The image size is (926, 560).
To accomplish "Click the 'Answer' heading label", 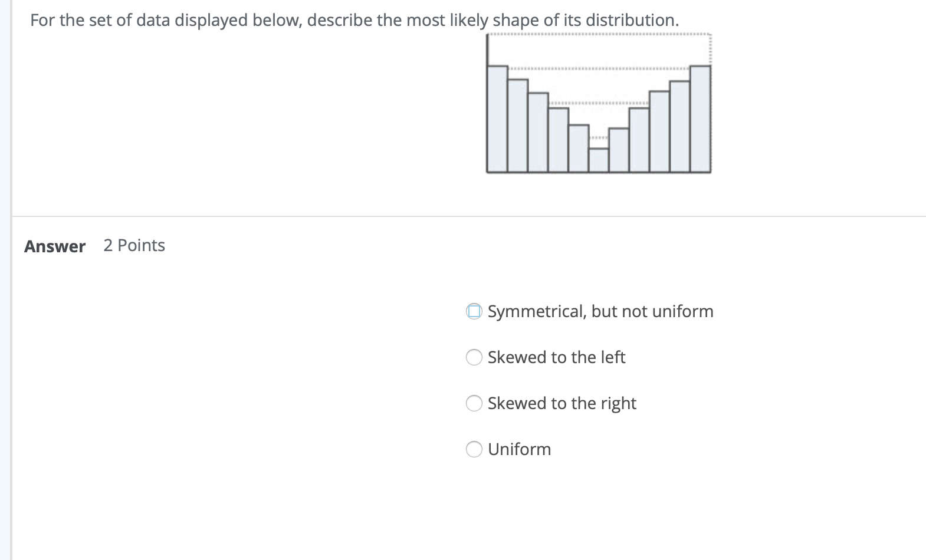I will 54,246.
